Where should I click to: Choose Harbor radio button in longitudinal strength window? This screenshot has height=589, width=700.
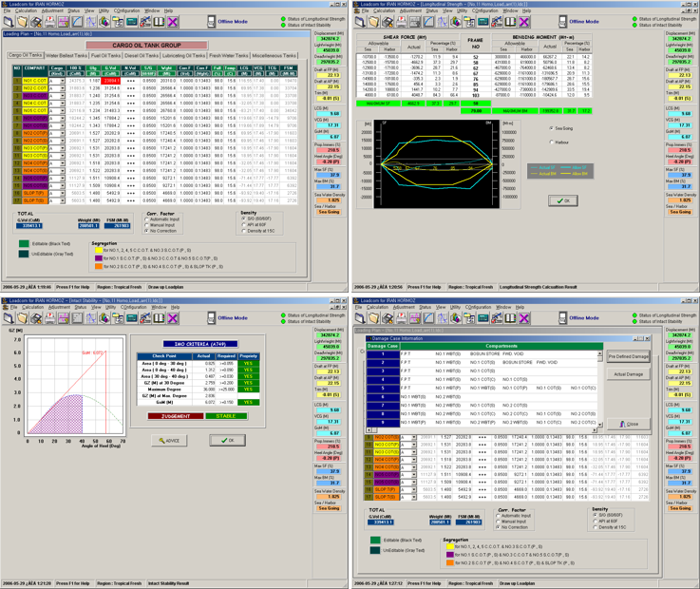(x=553, y=142)
